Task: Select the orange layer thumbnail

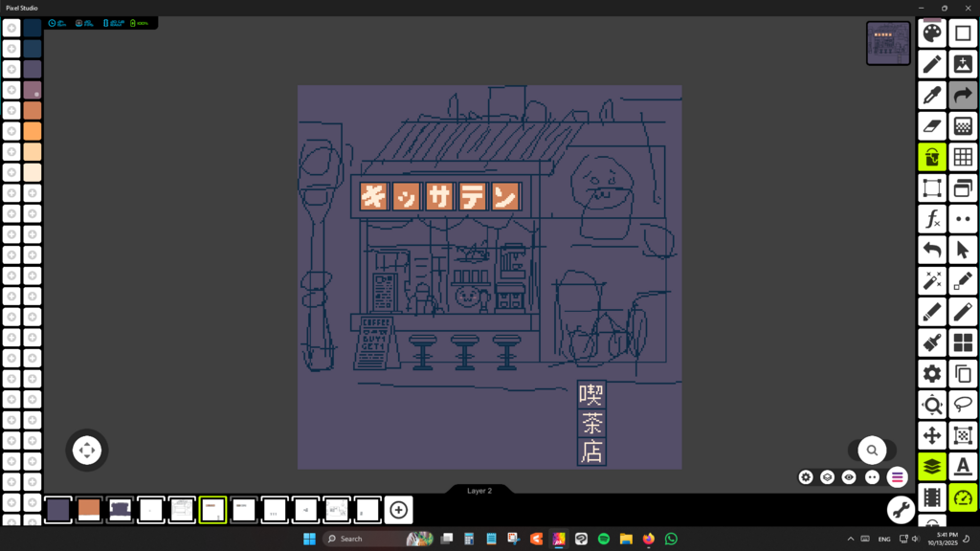Action: (89, 510)
